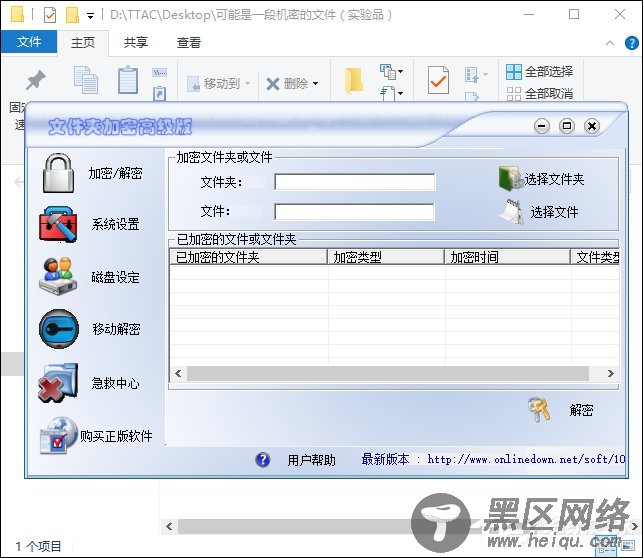
Task: Click the Explorer ribbon paste clipboard icon
Action: (x=128, y=80)
